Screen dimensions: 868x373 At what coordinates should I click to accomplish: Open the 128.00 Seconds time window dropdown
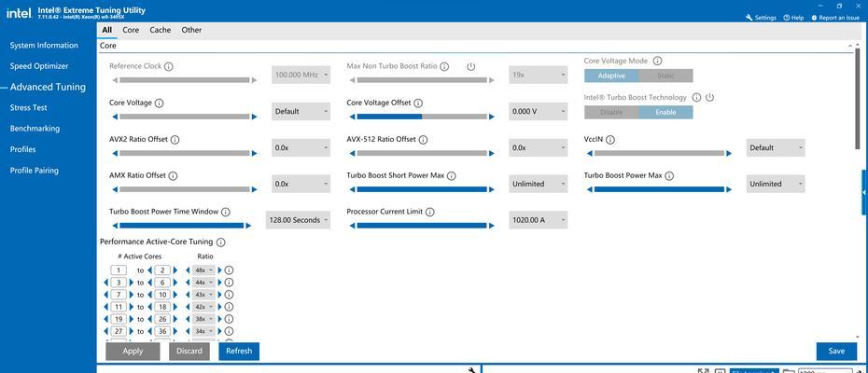tap(299, 220)
